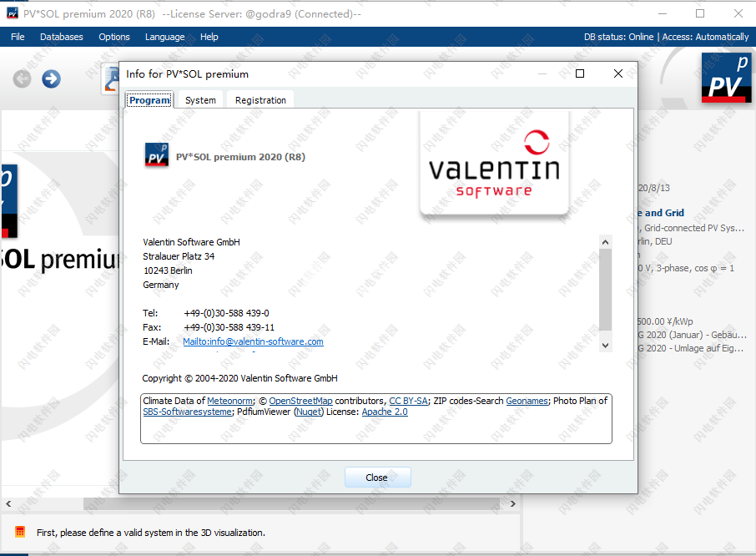
Task: Click the main window horizontal scrollbar thumb
Action: [x=292, y=504]
